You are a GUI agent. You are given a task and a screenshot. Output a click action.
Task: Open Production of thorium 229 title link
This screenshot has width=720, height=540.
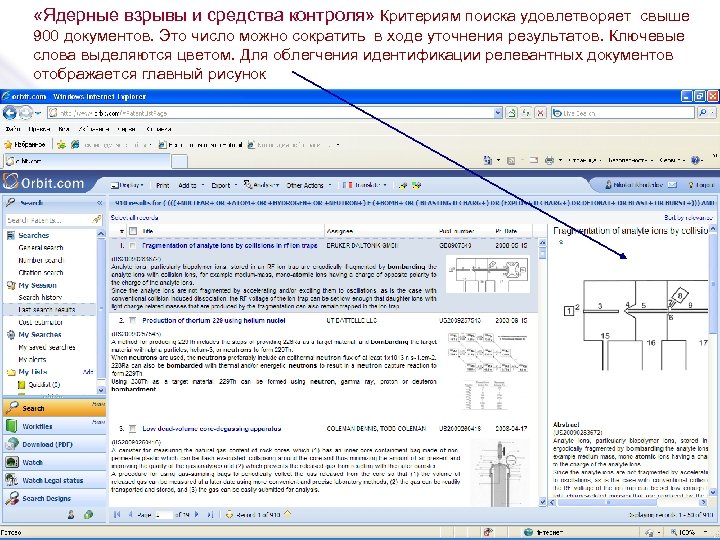214,320
